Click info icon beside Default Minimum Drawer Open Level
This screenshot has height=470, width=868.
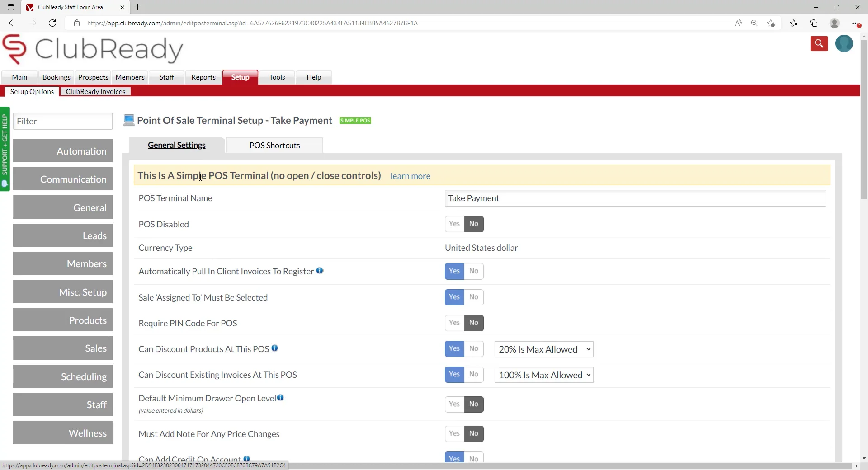pyautogui.click(x=280, y=398)
